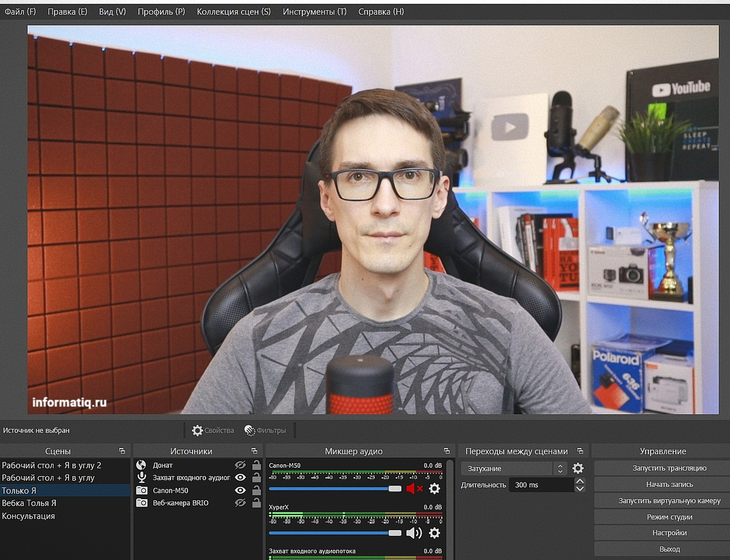Open the Правка (E) menu

click(67, 12)
